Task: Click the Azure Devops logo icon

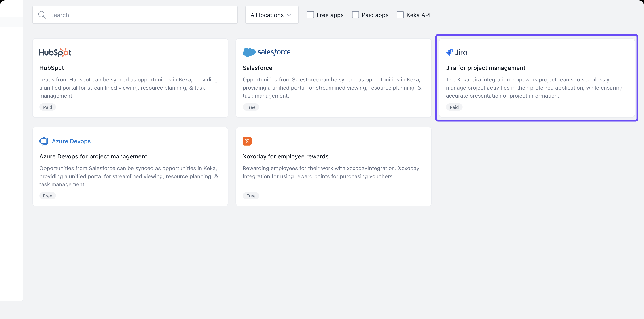Action: [x=44, y=141]
